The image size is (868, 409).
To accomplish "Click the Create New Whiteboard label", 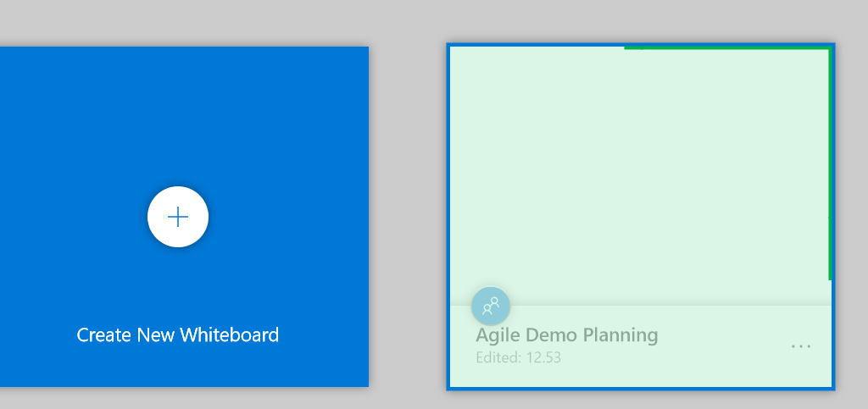I will pyautogui.click(x=178, y=334).
